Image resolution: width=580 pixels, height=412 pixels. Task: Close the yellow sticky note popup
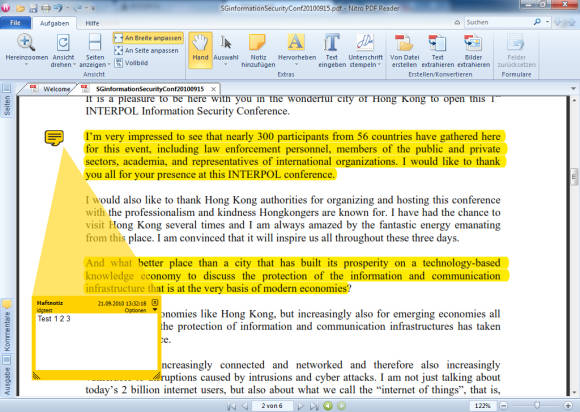[155, 302]
